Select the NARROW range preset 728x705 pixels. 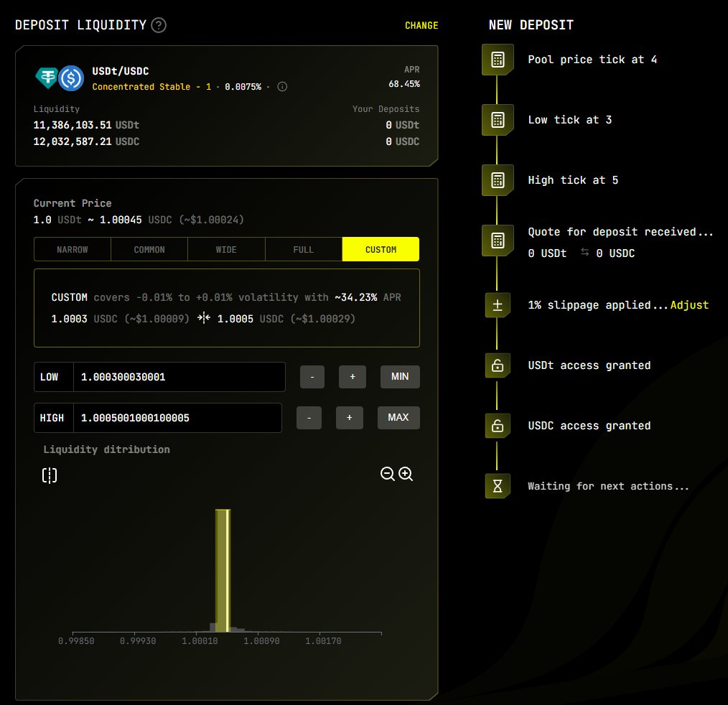coord(73,249)
